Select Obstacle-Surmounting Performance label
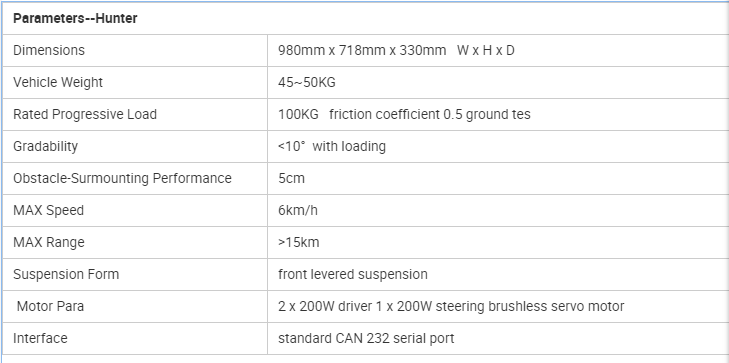729x363 pixels. (x=122, y=178)
